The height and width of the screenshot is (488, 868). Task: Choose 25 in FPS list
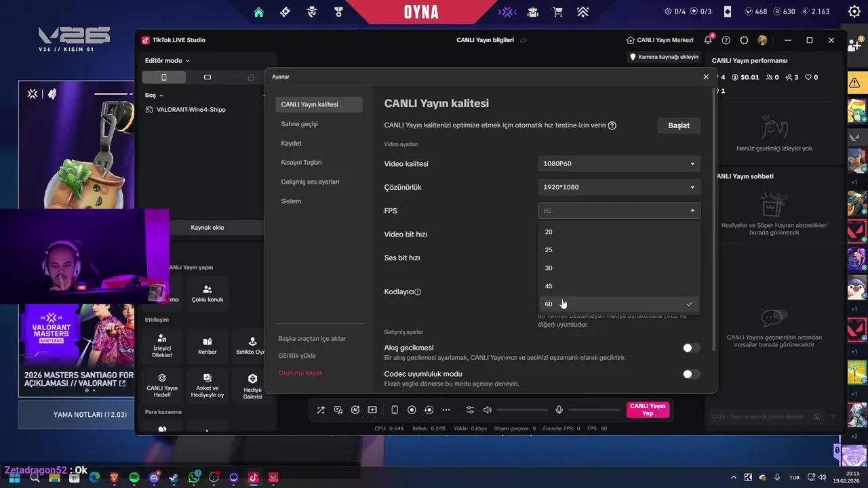tap(619, 249)
